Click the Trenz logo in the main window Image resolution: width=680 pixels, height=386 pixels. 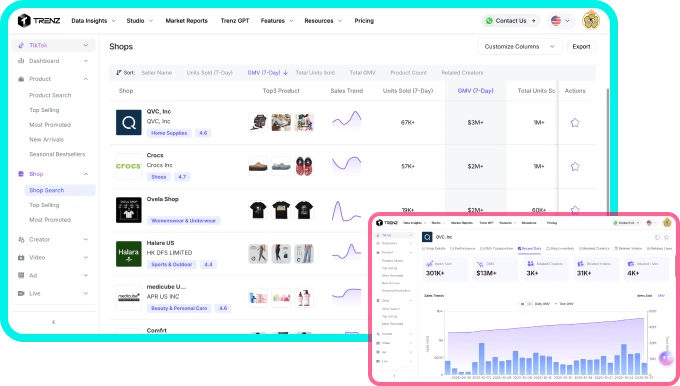39,20
